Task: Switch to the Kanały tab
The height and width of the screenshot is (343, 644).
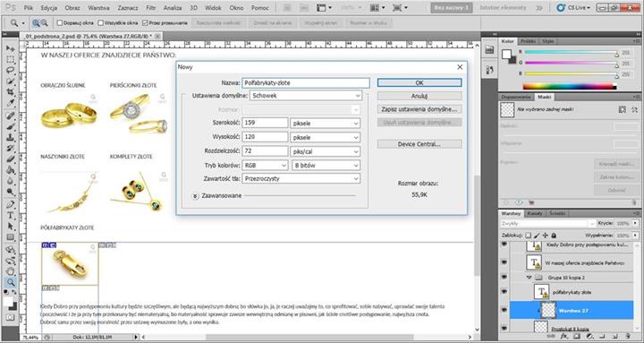Action: (x=535, y=213)
